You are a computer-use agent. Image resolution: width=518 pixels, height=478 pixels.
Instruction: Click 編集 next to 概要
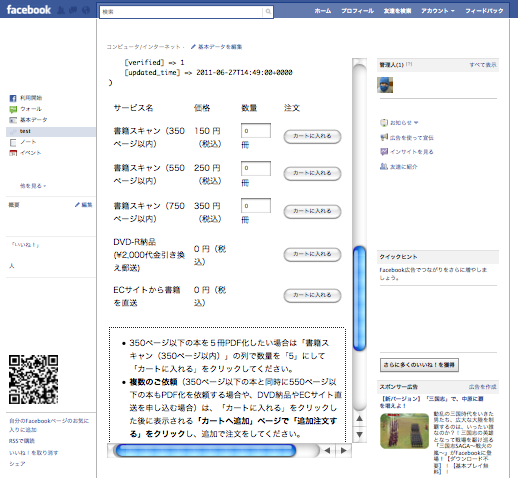click(x=84, y=205)
